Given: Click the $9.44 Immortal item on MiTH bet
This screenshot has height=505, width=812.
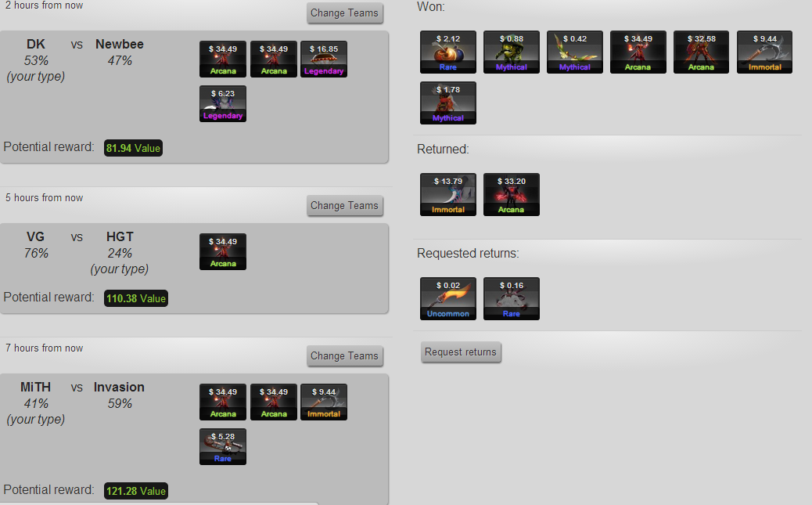Looking at the screenshot, I should [x=324, y=402].
